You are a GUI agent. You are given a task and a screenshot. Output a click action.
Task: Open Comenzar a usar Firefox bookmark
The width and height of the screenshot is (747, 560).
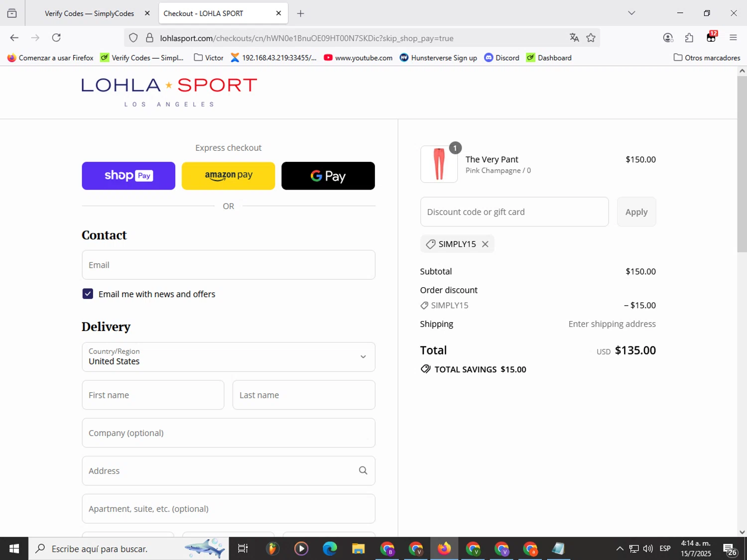coord(50,58)
